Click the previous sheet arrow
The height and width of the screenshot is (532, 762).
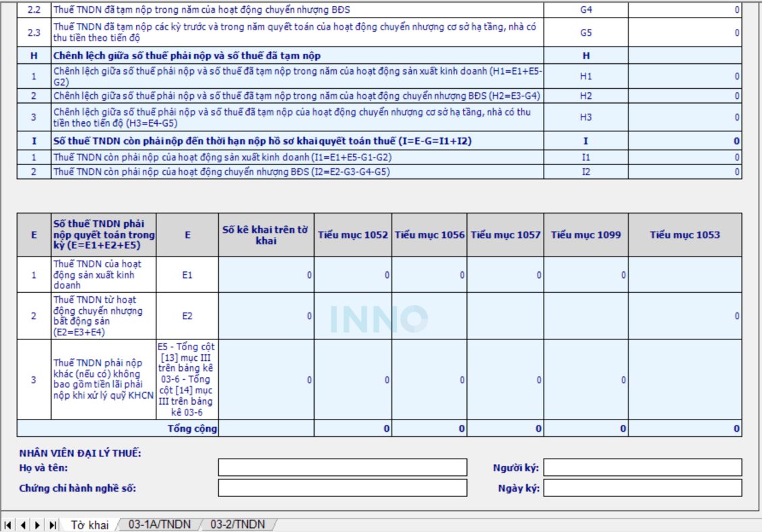22,525
